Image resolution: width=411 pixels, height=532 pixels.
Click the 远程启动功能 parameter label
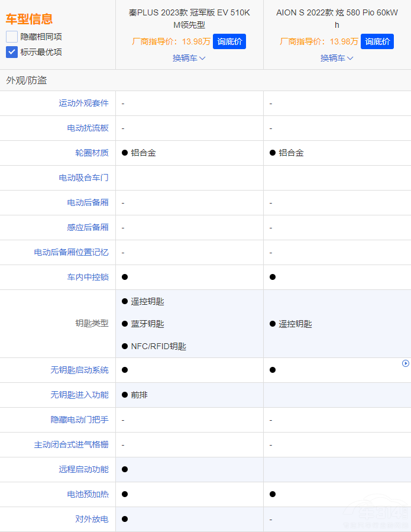(x=83, y=469)
